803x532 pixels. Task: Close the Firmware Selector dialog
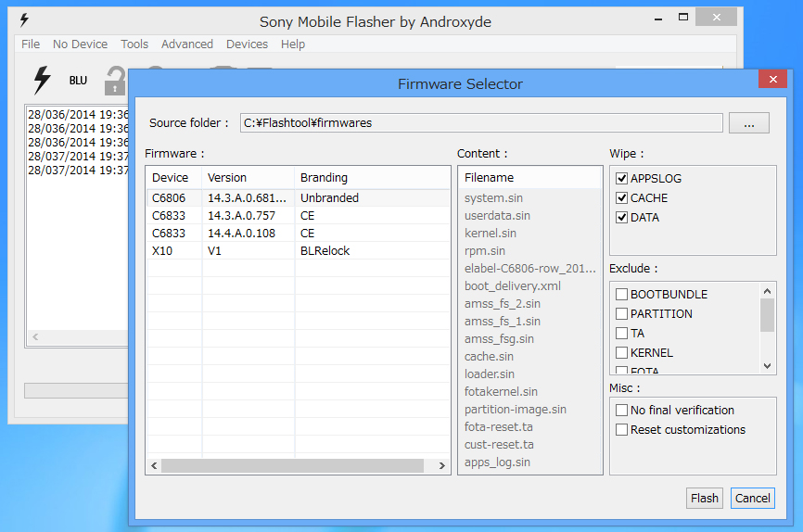[x=771, y=81]
